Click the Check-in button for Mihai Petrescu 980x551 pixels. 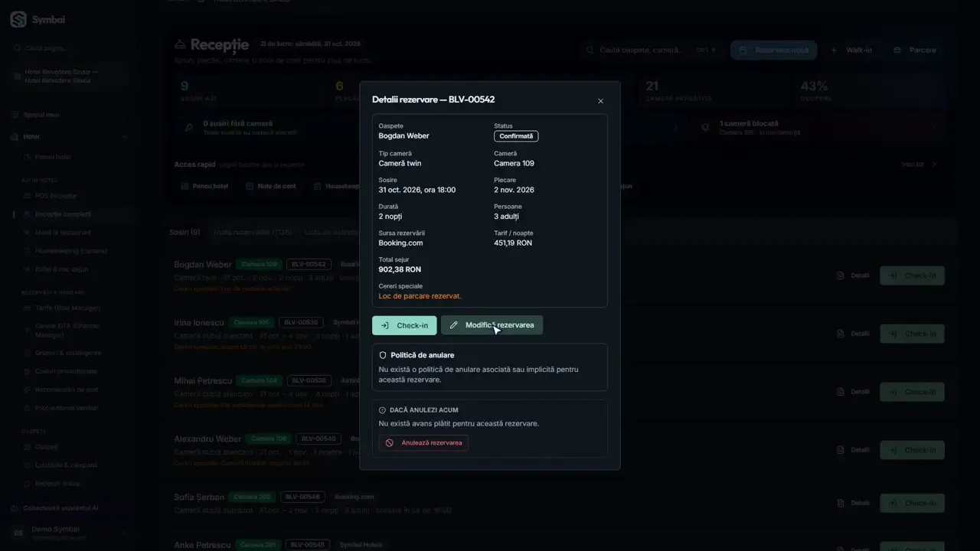pyautogui.click(x=913, y=392)
